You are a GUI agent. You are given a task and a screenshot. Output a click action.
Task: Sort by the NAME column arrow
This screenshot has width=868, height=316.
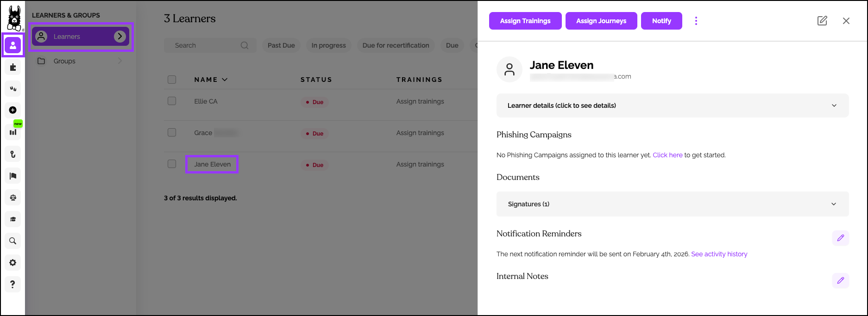[225, 80]
